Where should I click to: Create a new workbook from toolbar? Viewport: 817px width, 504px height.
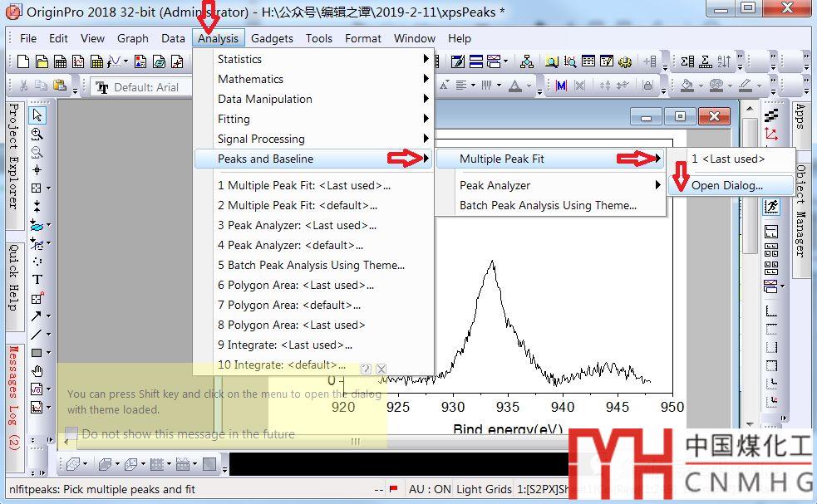point(60,61)
